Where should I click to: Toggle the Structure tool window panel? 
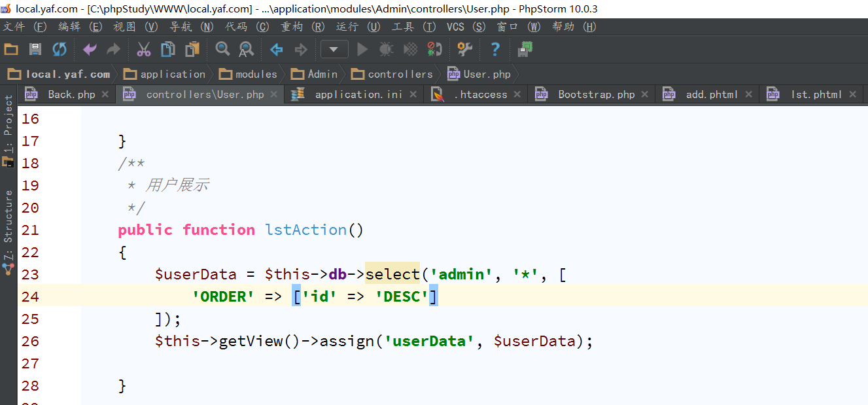click(x=9, y=222)
